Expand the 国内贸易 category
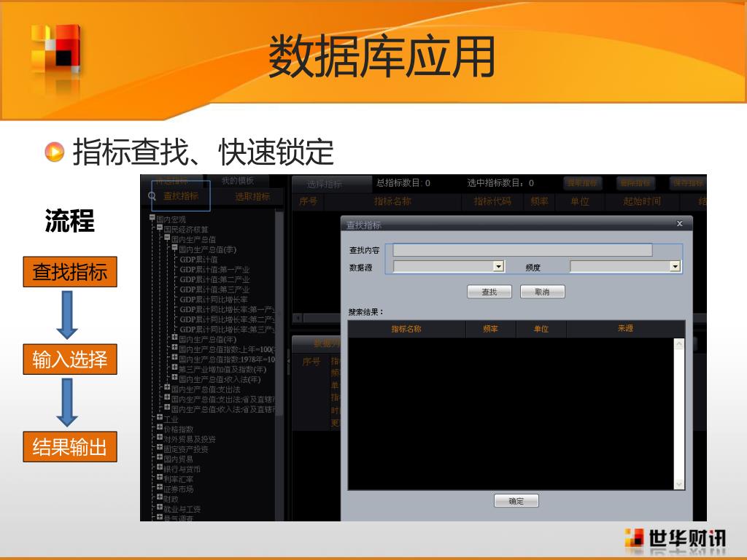The width and height of the screenshot is (747, 560). click(160, 458)
